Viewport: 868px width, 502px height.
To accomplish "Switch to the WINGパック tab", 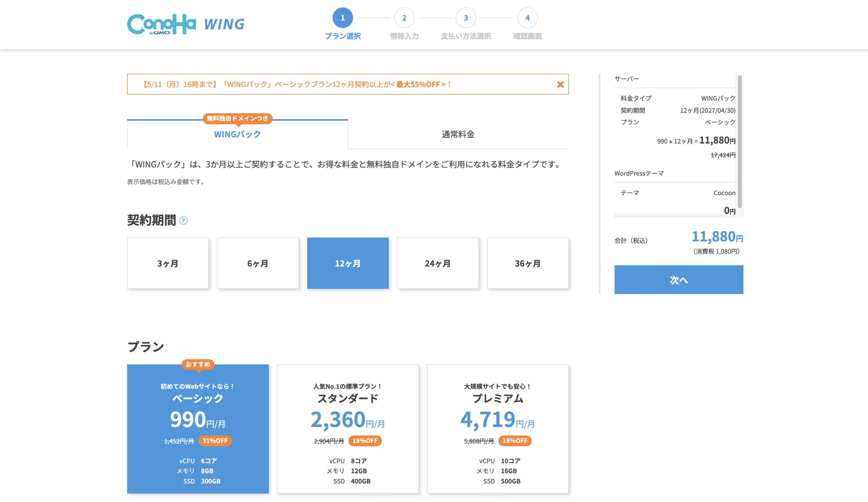I will coord(237,135).
